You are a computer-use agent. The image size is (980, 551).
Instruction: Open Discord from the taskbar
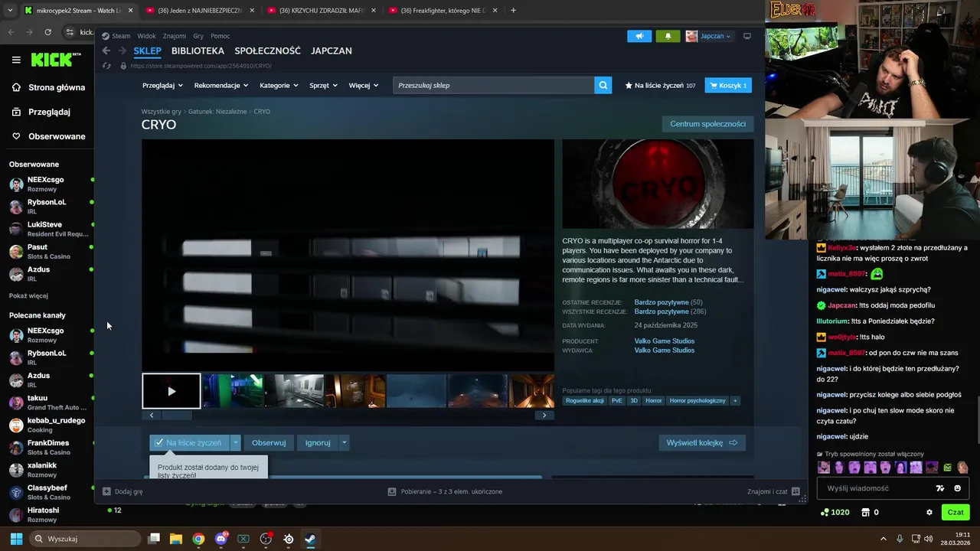tap(221, 539)
